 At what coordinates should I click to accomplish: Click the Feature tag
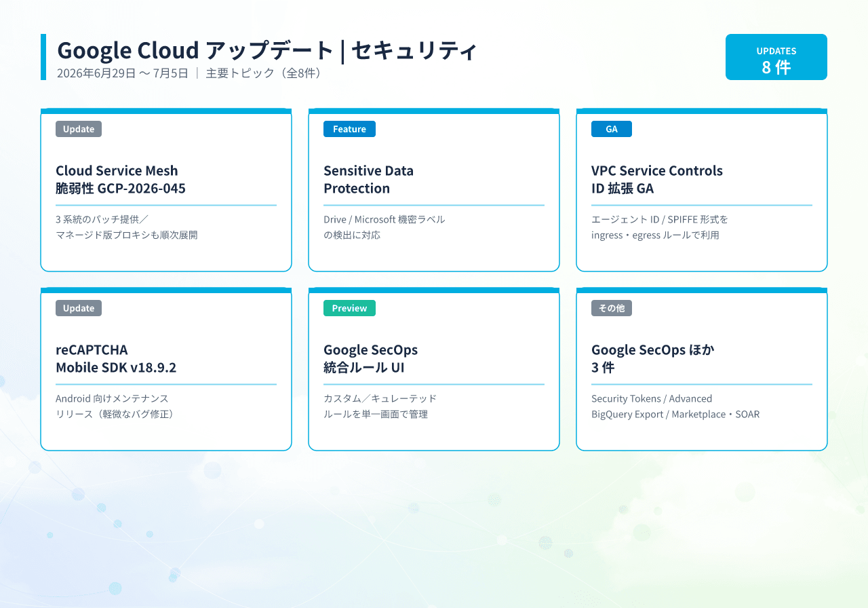point(349,129)
